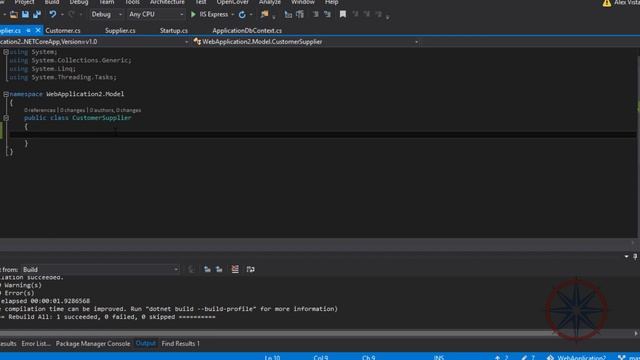640x360 pixels.
Task: Open the Architecture menu
Action: (x=167, y=2)
